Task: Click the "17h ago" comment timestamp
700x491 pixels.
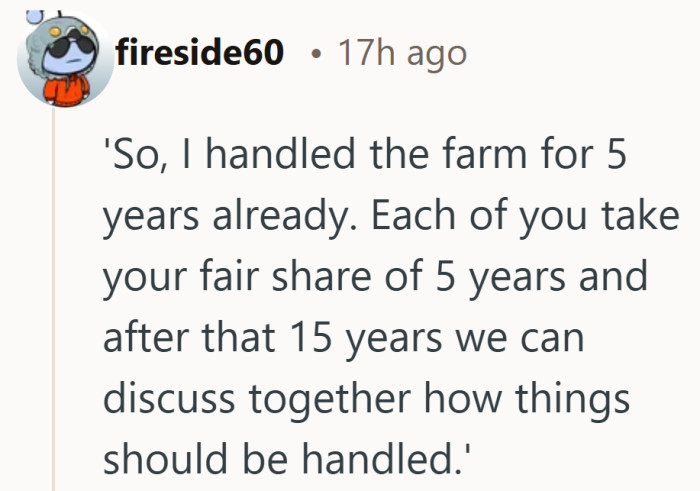Action: [402, 53]
